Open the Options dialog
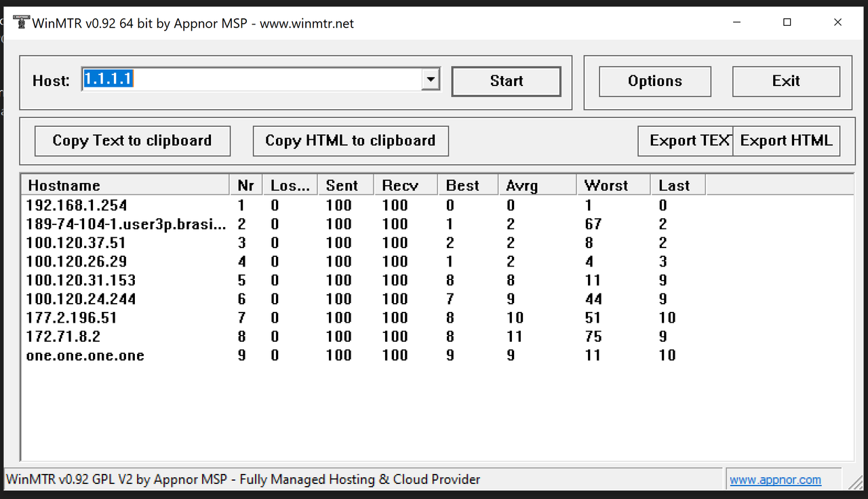 pyautogui.click(x=654, y=81)
